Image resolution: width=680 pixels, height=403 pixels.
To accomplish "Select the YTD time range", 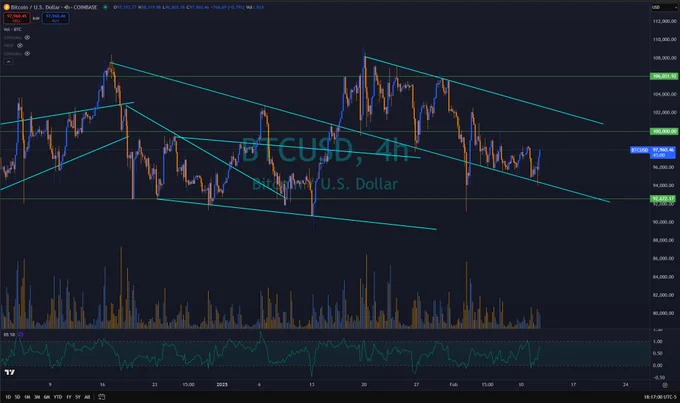I will [58, 397].
